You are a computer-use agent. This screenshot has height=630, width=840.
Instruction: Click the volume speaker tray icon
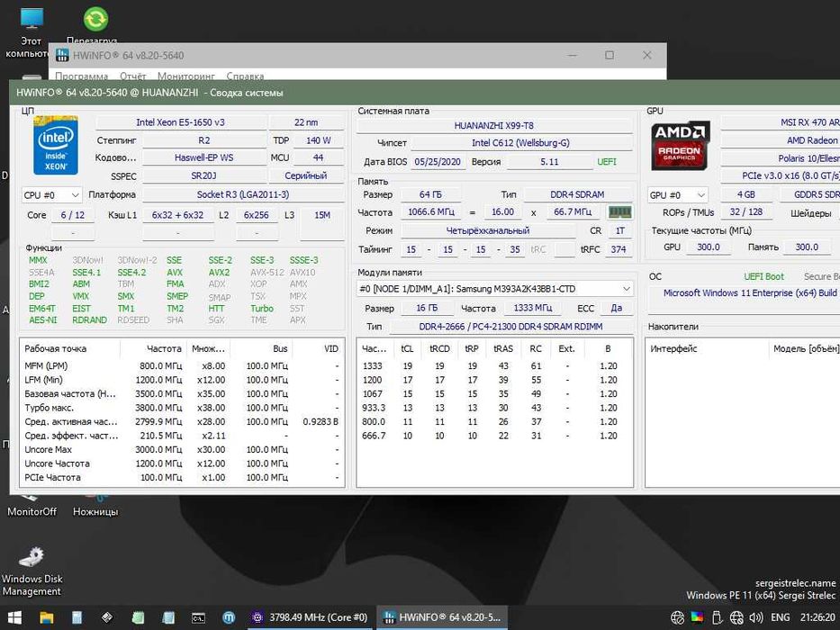755,617
